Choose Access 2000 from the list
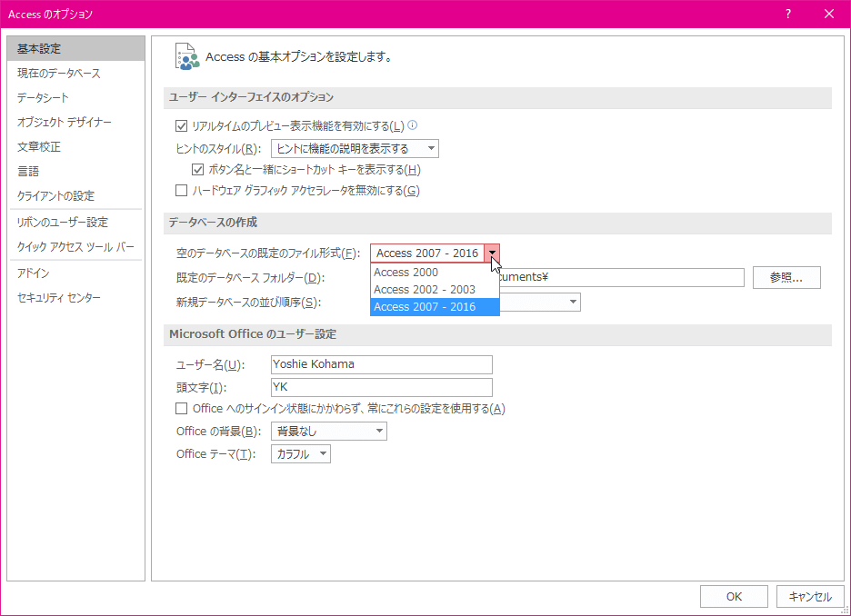The width and height of the screenshot is (851, 616). [435, 273]
